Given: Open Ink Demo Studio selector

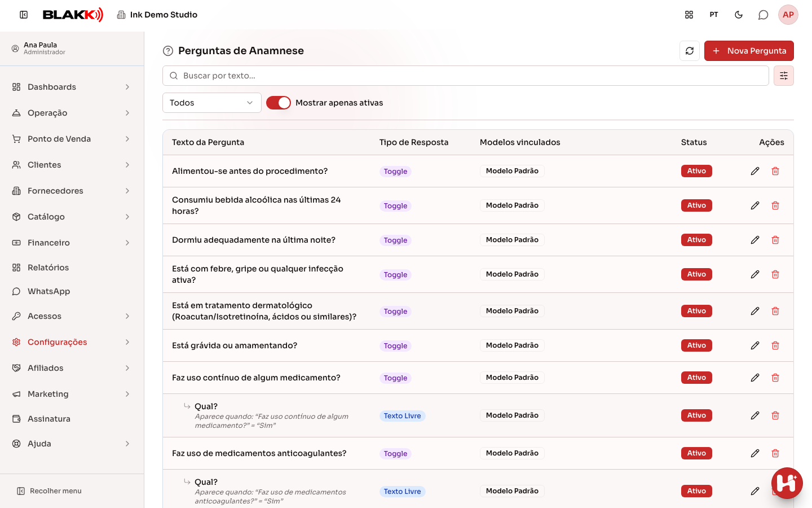Looking at the screenshot, I should tap(157, 15).
